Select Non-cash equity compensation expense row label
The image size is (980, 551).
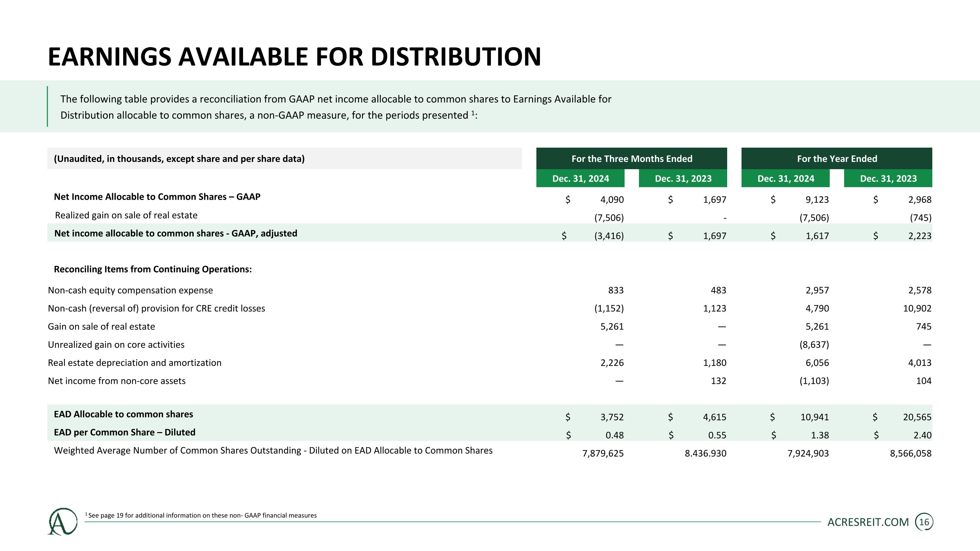click(130, 290)
